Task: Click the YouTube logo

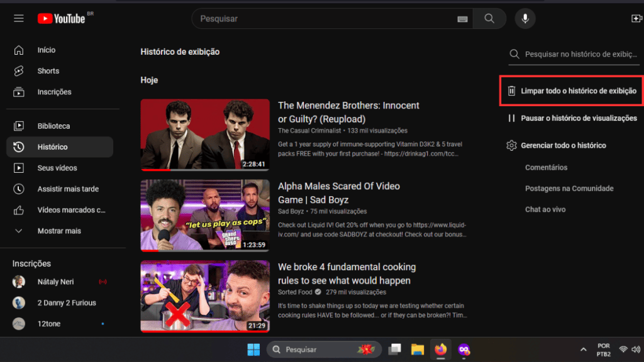Action: [x=60, y=18]
